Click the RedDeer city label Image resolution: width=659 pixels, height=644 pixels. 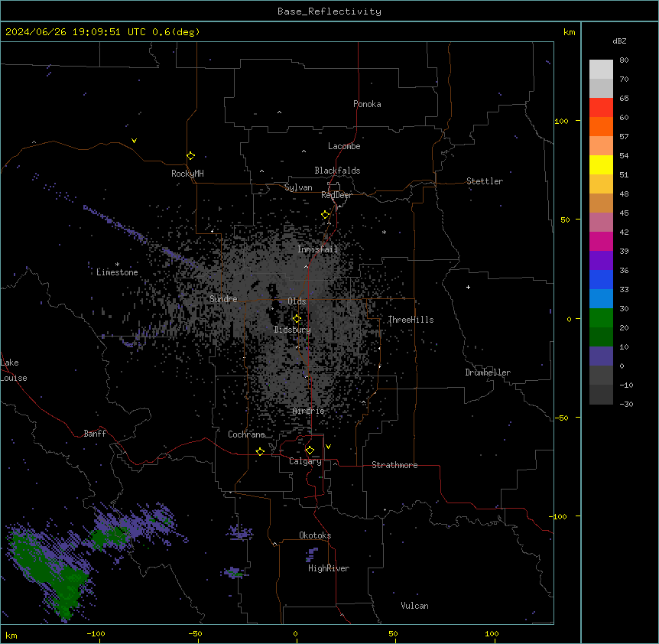click(x=336, y=195)
